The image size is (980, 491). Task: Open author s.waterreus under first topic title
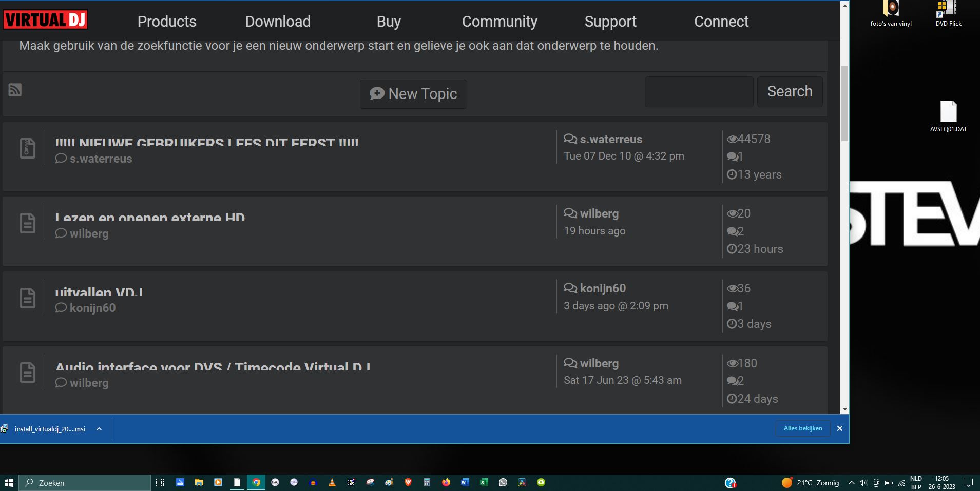pyautogui.click(x=101, y=159)
